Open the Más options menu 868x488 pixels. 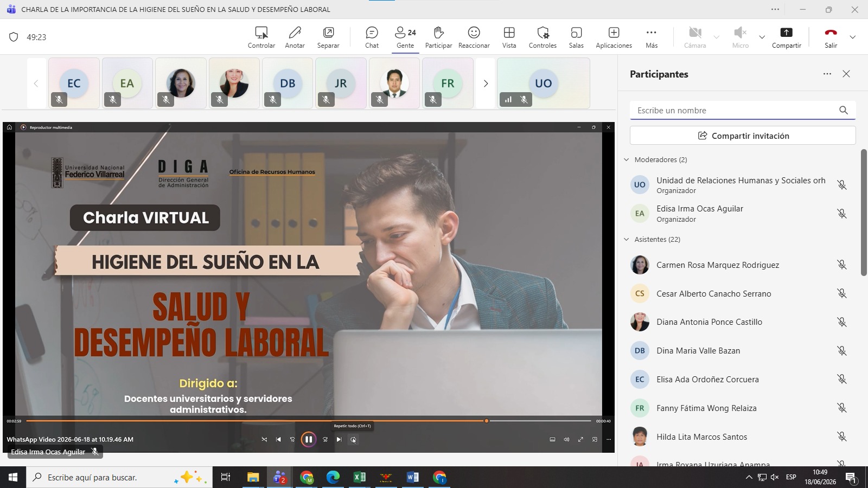[652, 37]
